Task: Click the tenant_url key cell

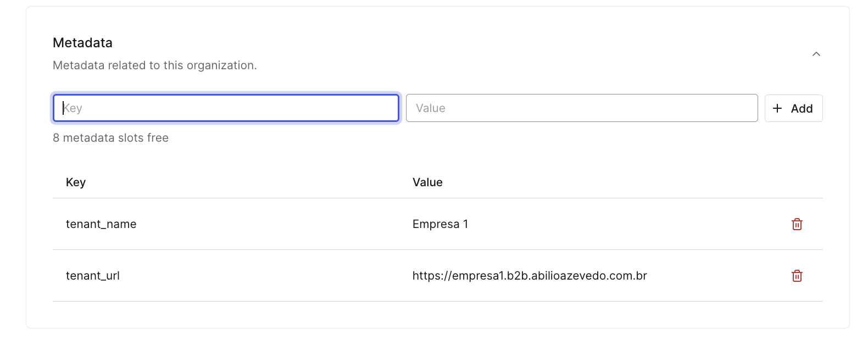Action: click(93, 276)
